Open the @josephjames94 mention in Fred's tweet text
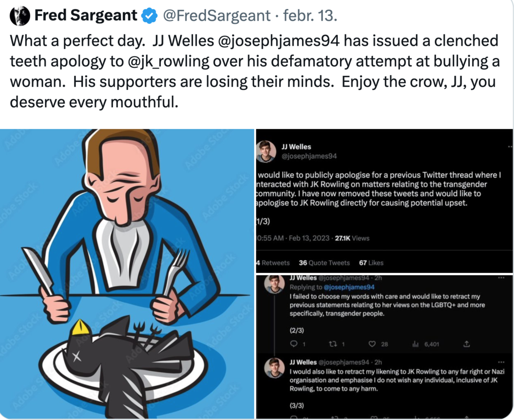Screen dimensions: 514x420 coord(279,41)
